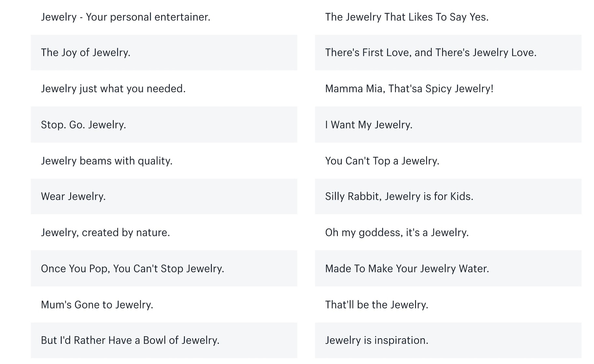Click 'Jewelry just what you needed.' slogan
The height and width of the screenshot is (364, 594).
113,89
